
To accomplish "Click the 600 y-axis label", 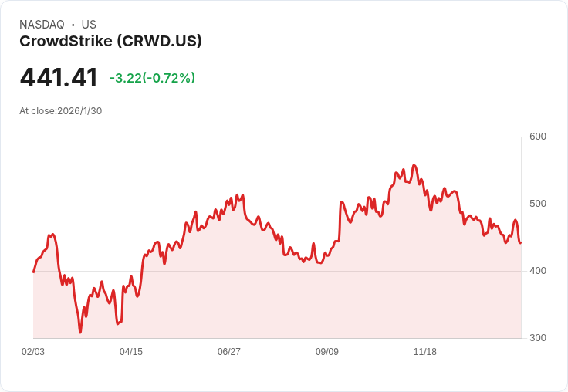I will 538,137.
